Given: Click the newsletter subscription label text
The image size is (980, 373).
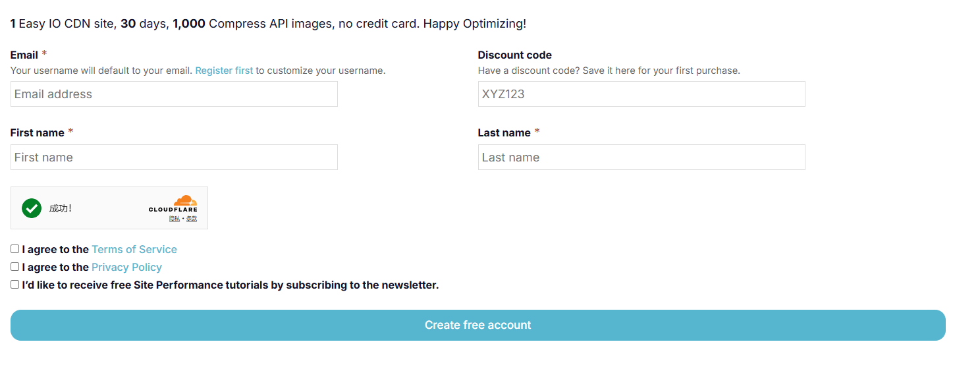Looking at the screenshot, I should pyautogui.click(x=230, y=285).
